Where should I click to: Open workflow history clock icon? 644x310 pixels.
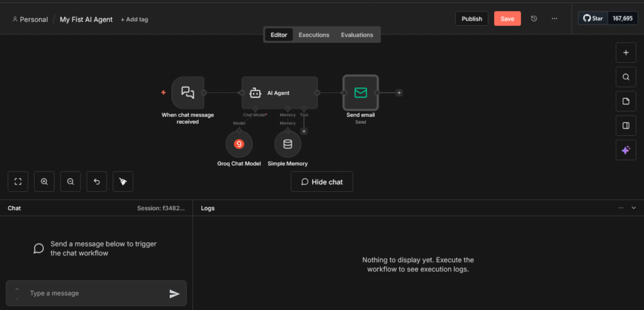[x=534, y=19]
